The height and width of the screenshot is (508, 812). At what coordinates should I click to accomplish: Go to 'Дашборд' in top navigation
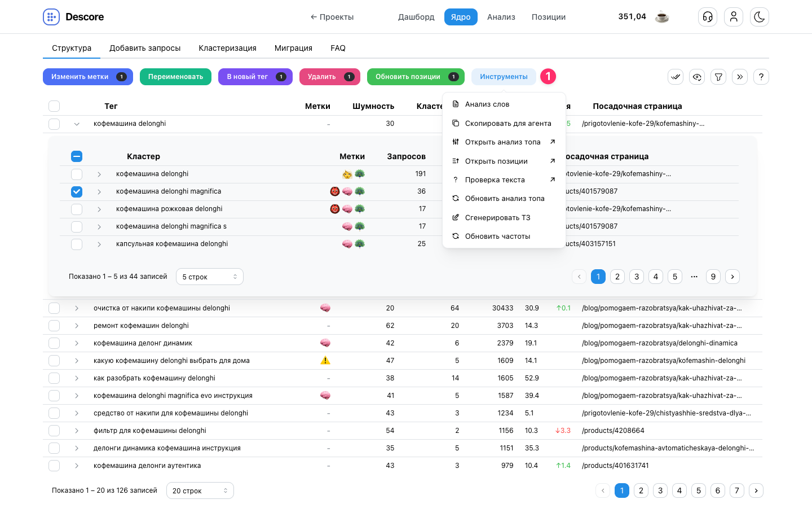tap(416, 17)
